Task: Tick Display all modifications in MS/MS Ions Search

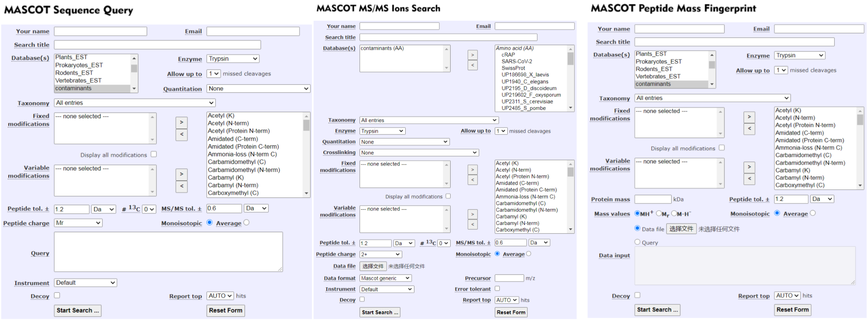Action: point(448,196)
